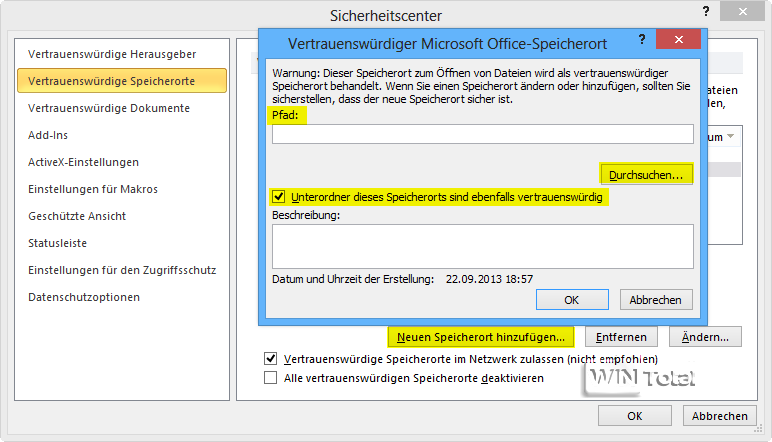The image size is (772, 442).
Task: Close the Office-Speicherort dialog
Action: [679, 41]
